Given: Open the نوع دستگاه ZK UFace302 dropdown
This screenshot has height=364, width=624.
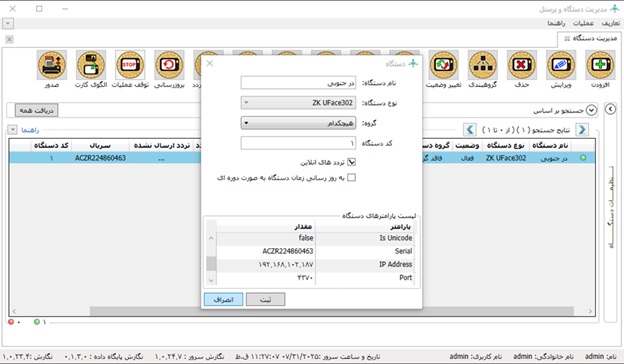Looking at the screenshot, I should pyautogui.click(x=298, y=103).
